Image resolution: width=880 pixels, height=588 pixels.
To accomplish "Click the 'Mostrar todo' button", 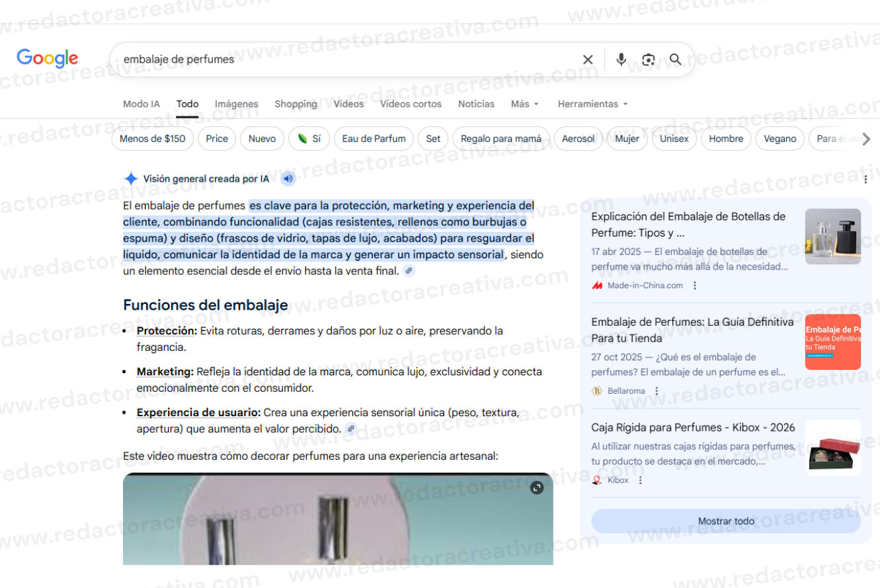I will [x=726, y=521].
